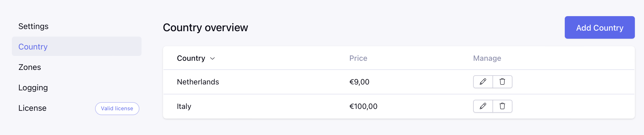Click the Add Country button

tap(600, 27)
